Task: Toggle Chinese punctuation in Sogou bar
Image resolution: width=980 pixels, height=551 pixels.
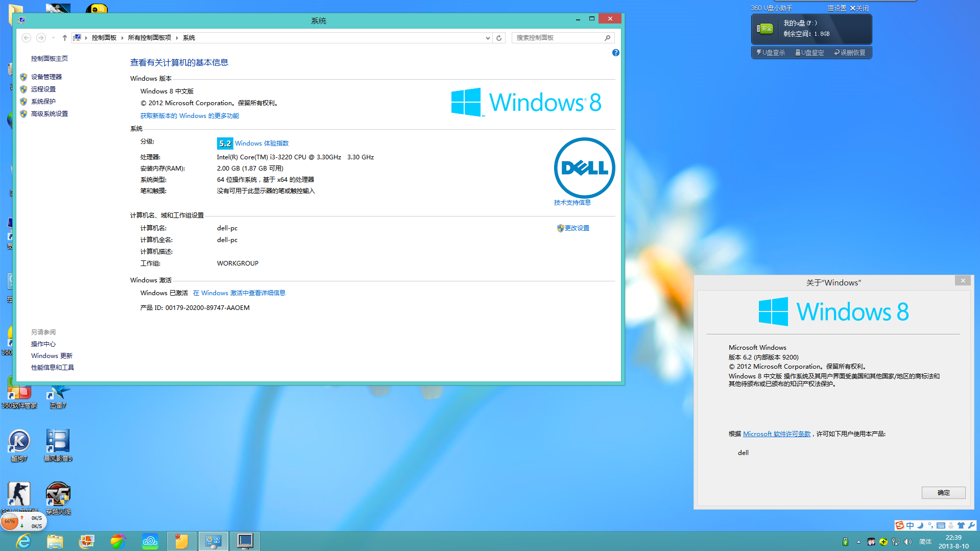Action: coord(930,525)
